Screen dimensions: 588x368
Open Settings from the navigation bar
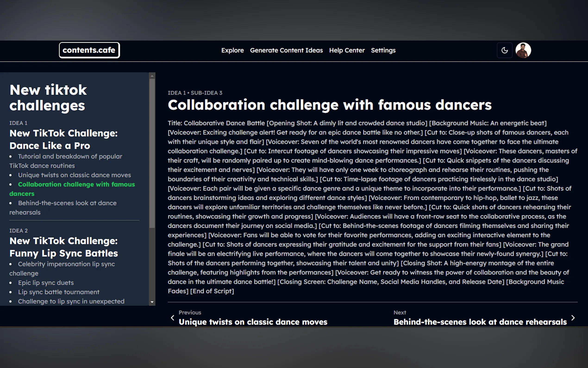click(383, 50)
